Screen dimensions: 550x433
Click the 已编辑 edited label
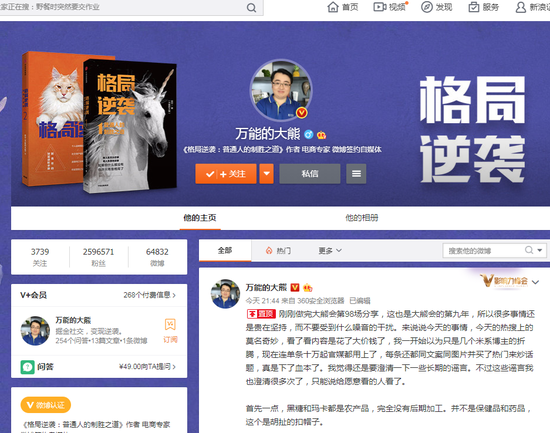pos(360,301)
